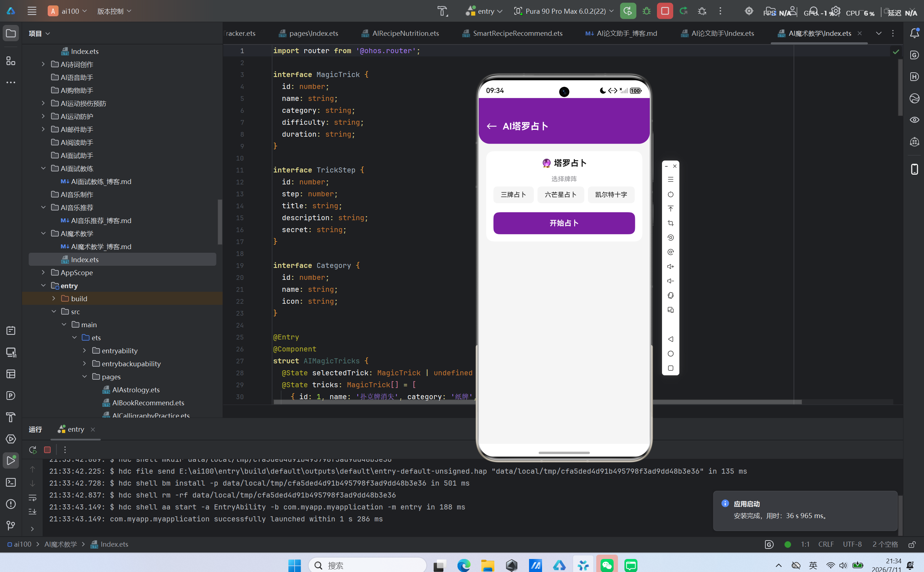The image size is (924, 572).
Task: Stop process in the run panel
Action: (47, 449)
